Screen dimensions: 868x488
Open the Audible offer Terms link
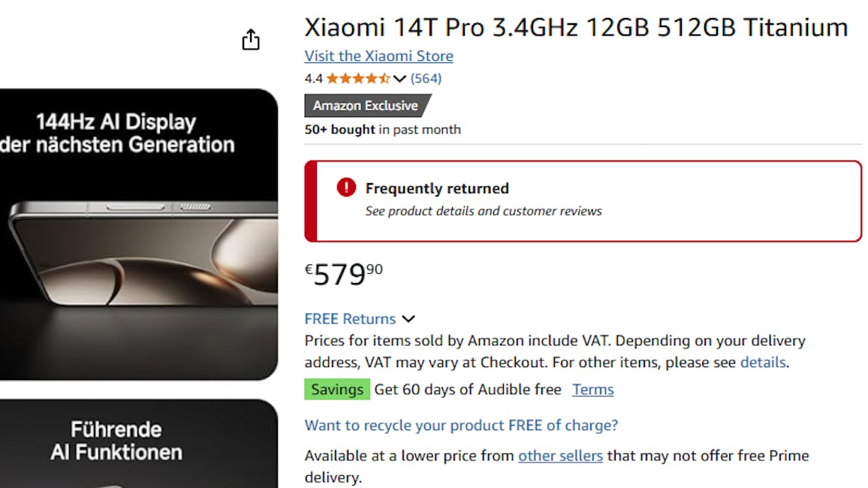[592, 390]
